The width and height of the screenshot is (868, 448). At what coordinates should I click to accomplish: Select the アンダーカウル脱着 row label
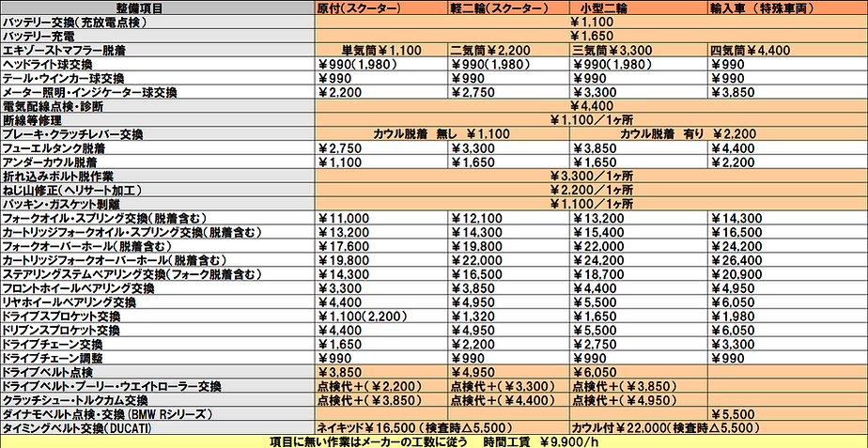[157, 162]
